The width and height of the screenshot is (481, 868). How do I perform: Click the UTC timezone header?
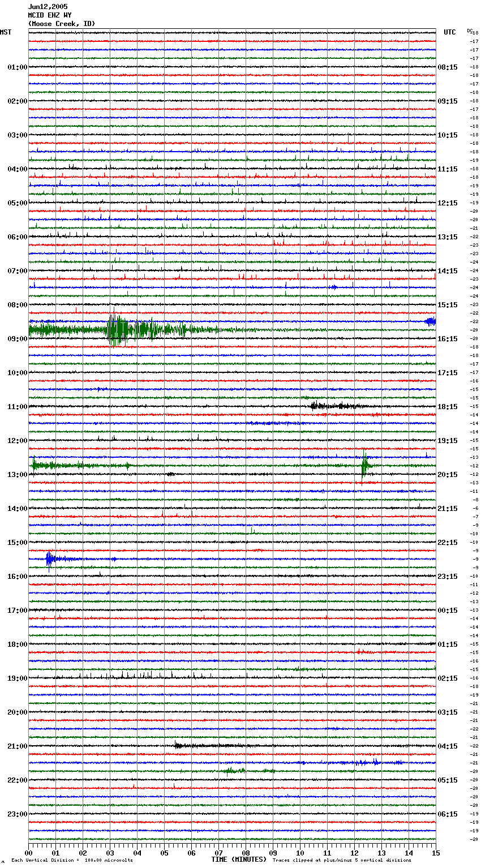click(450, 32)
